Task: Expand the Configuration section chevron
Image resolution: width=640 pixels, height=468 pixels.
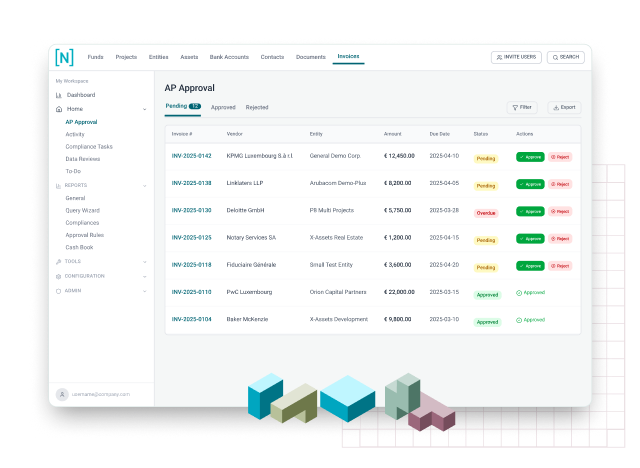Action: point(144,277)
